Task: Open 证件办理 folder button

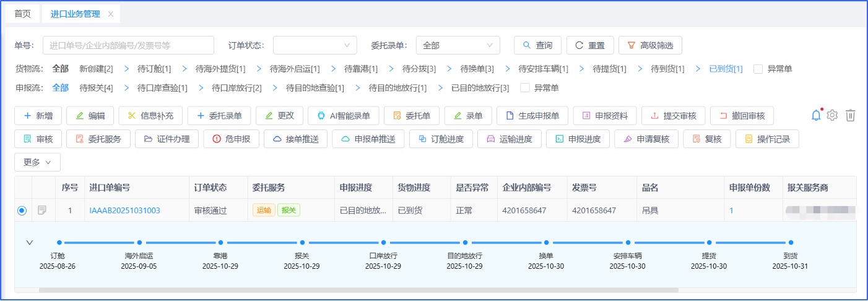Action: pos(167,139)
